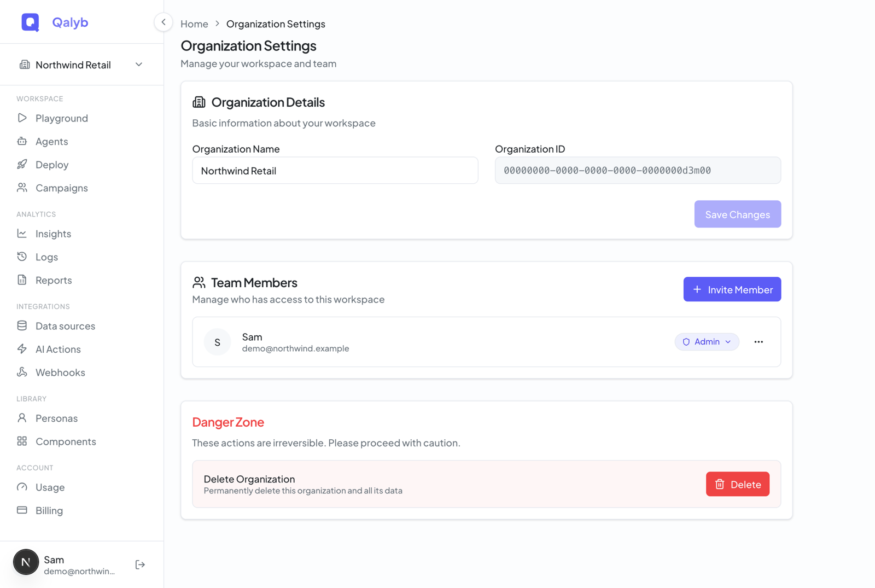The width and height of the screenshot is (875, 588).
Task: Expand the Northwind Retail workspace switcher
Action: pyautogui.click(x=81, y=65)
